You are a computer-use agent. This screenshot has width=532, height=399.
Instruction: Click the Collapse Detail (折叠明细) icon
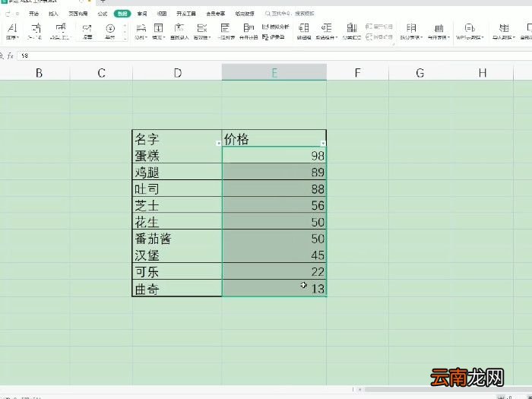[x=379, y=36]
